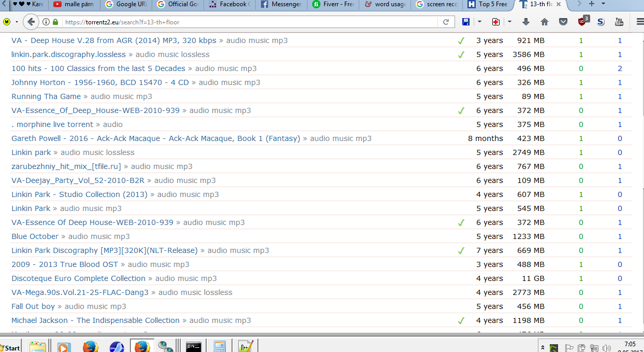Open linkin.park.discography.lossless link
This screenshot has height=352, width=644.
pyautogui.click(x=68, y=54)
